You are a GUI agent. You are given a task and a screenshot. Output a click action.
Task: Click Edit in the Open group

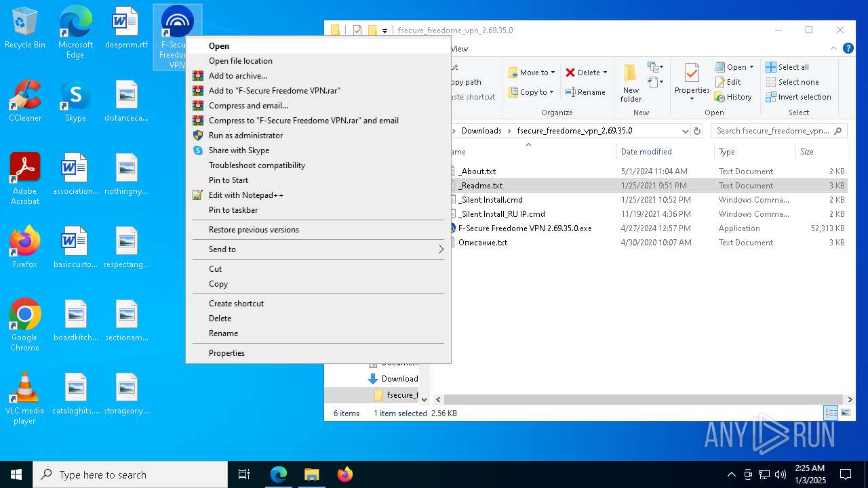pos(728,82)
